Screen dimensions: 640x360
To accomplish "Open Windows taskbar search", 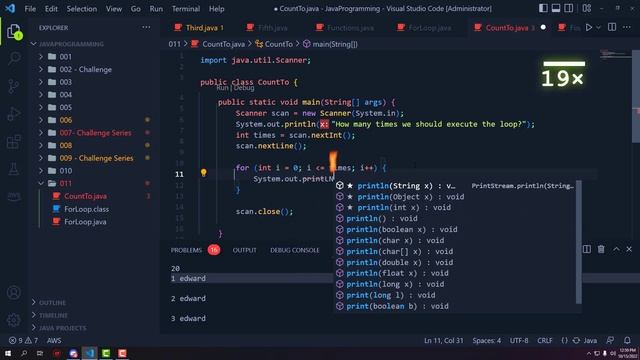I will [24, 353].
